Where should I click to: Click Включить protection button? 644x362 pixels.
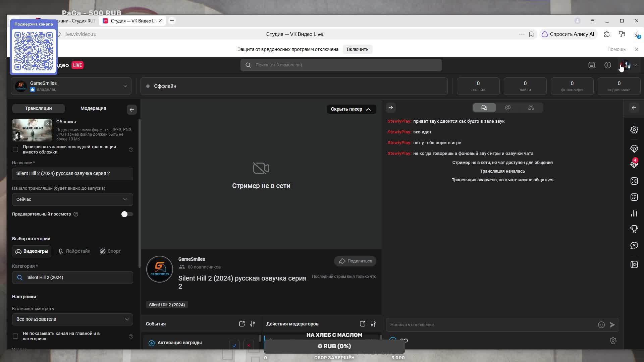click(x=358, y=49)
